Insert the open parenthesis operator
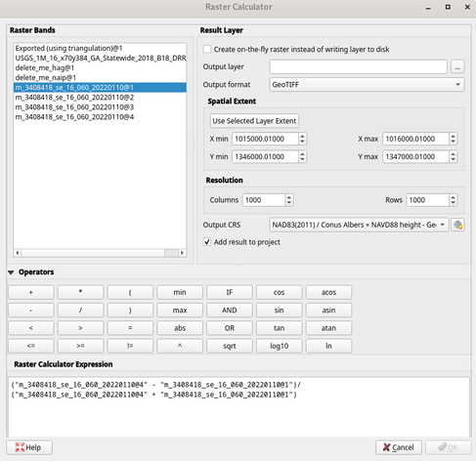This screenshot has height=461, width=476. coord(130,292)
